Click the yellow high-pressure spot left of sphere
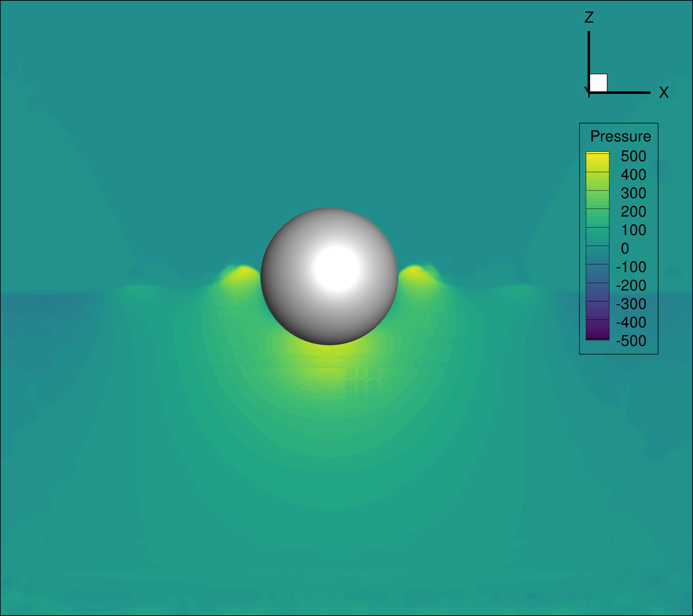693x616 pixels. tap(244, 271)
